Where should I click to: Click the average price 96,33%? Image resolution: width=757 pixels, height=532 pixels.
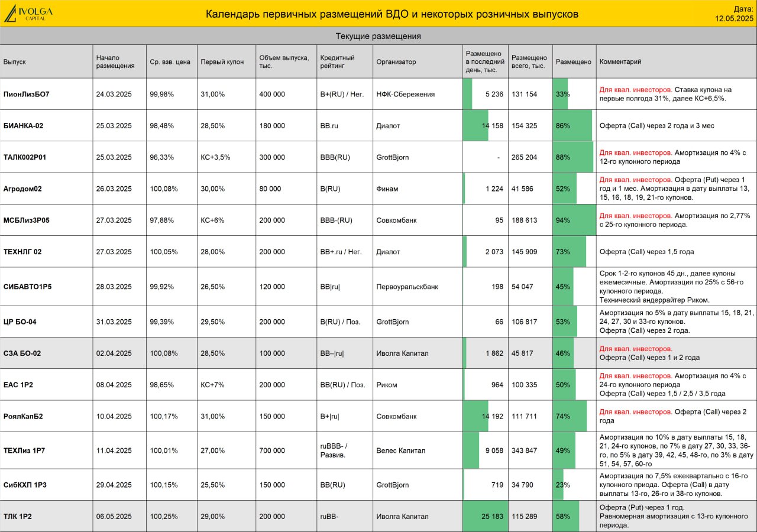[x=162, y=157]
